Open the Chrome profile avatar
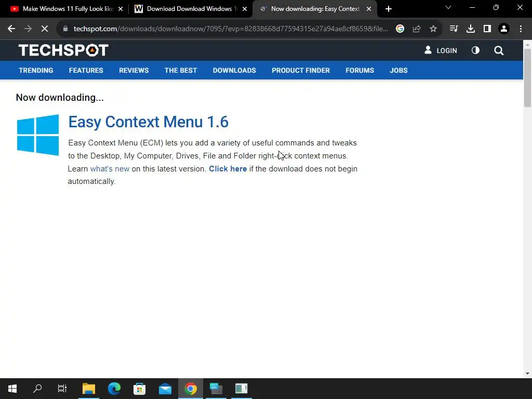Screen dimensions: 532x399 point(504,29)
